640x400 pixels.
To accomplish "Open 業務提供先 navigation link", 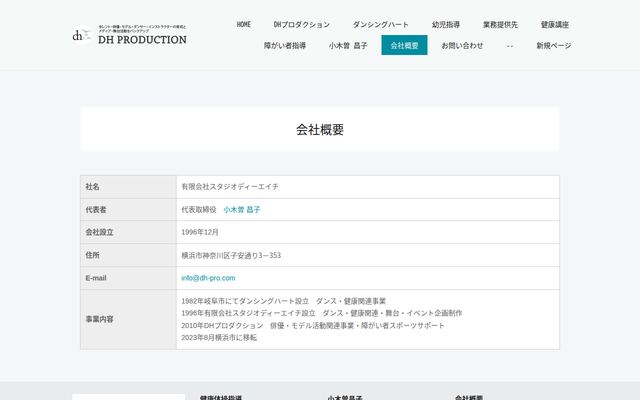I will [x=500, y=24].
